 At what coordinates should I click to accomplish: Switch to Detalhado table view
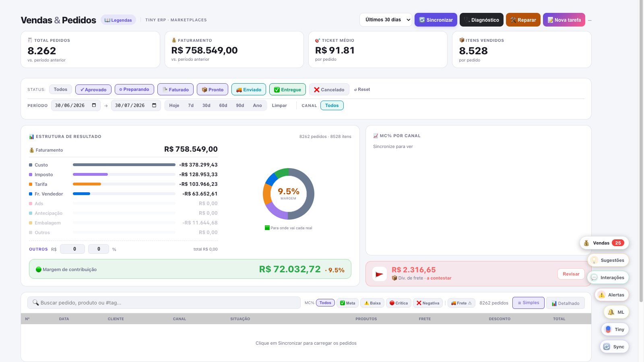pyautogui.click(x=566, y=303)
